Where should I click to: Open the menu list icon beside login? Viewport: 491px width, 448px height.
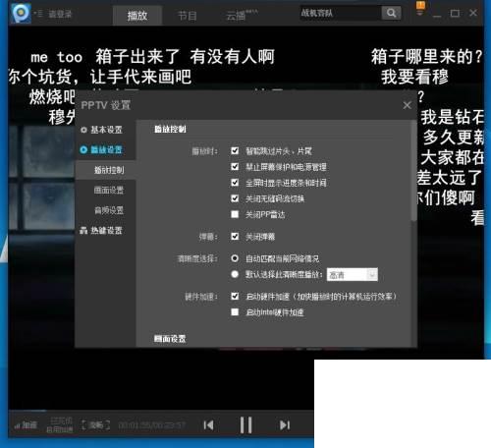tap(38, 14)
